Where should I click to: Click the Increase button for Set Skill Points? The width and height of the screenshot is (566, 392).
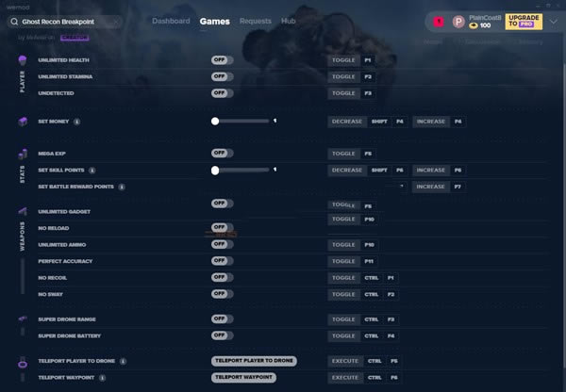(430, 171)
